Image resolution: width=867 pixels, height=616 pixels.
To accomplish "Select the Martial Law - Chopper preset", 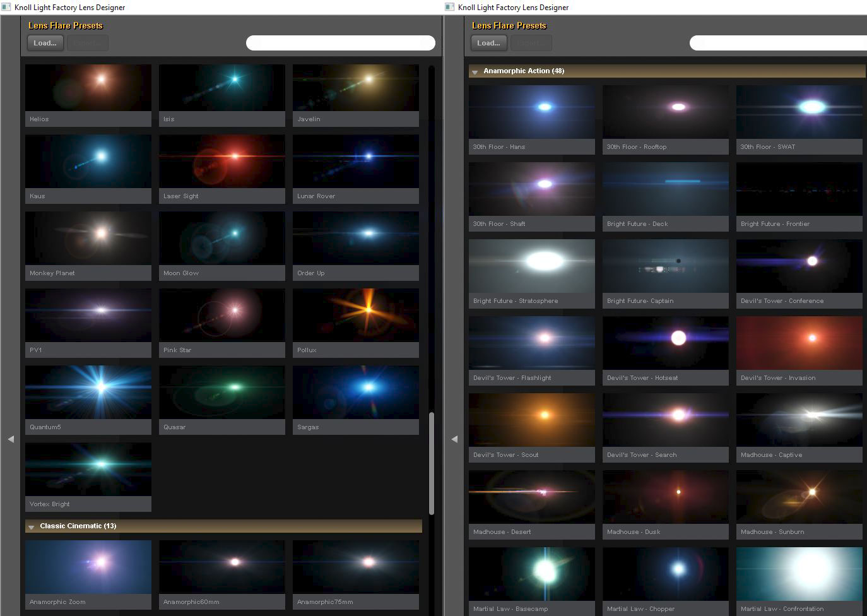I will (665, 574).
